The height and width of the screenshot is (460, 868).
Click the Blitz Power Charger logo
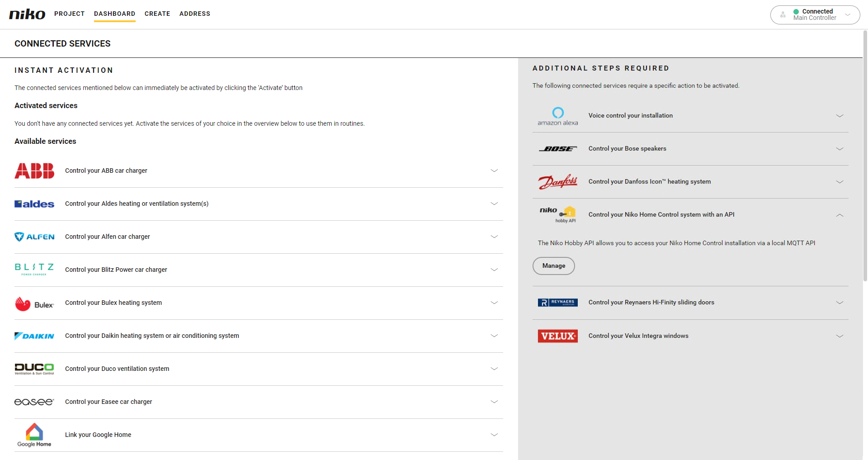[34, 270]
